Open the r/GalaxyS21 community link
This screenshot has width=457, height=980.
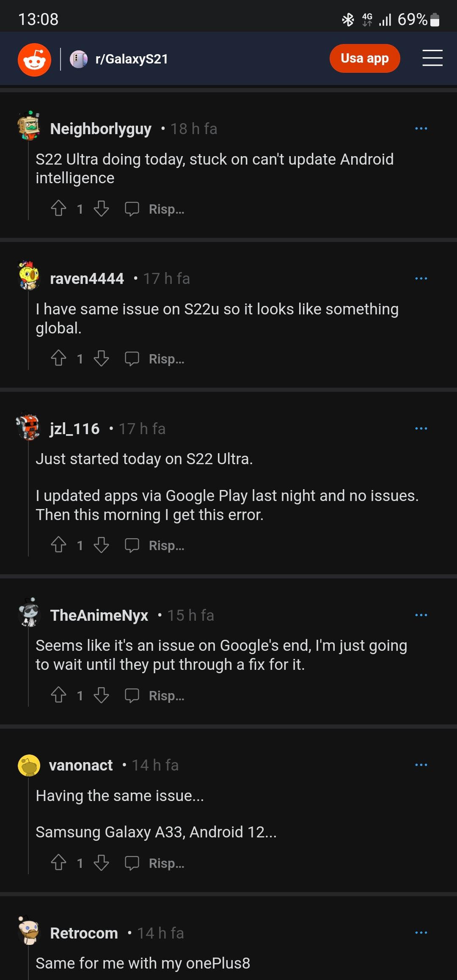[x=131, y=59]
